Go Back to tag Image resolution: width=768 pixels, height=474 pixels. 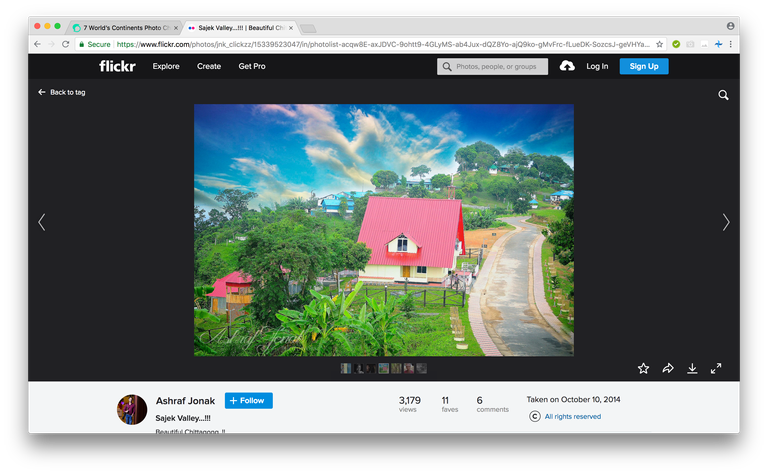click(x=62, y=92)
